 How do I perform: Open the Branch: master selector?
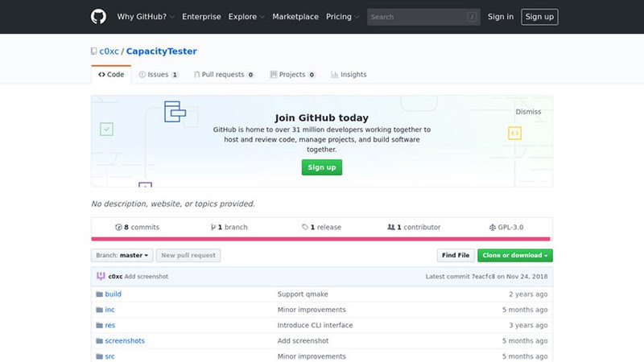[x=122, y=255]
